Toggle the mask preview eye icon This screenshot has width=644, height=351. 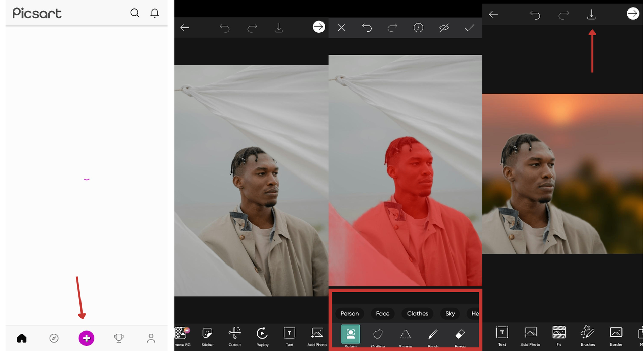click(444, 28)
